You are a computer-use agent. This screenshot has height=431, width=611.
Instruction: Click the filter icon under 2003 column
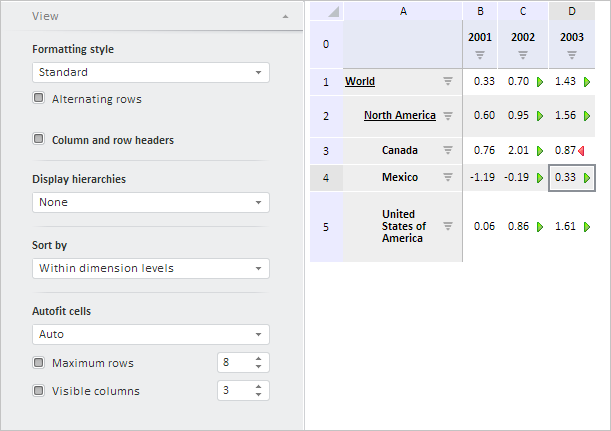coord(572,55)
